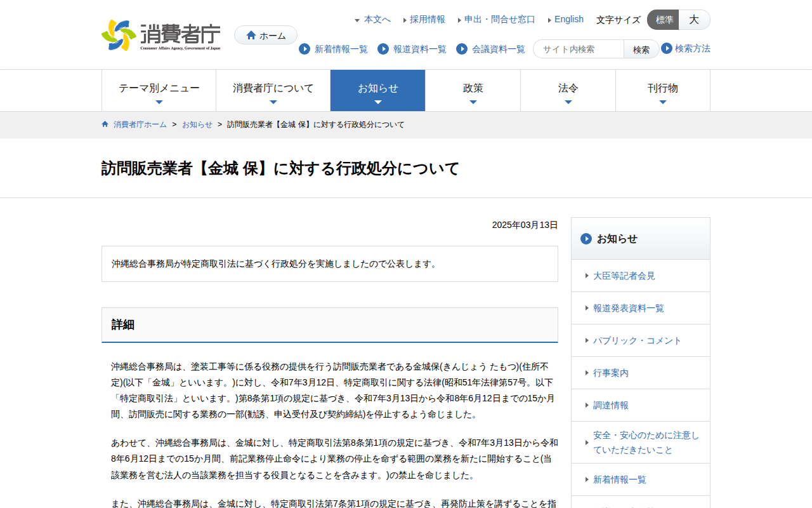Screen dimensions: 812x508
Task: Open 申出・問合せ窓口 link
Action: click(x=500, y=20)
